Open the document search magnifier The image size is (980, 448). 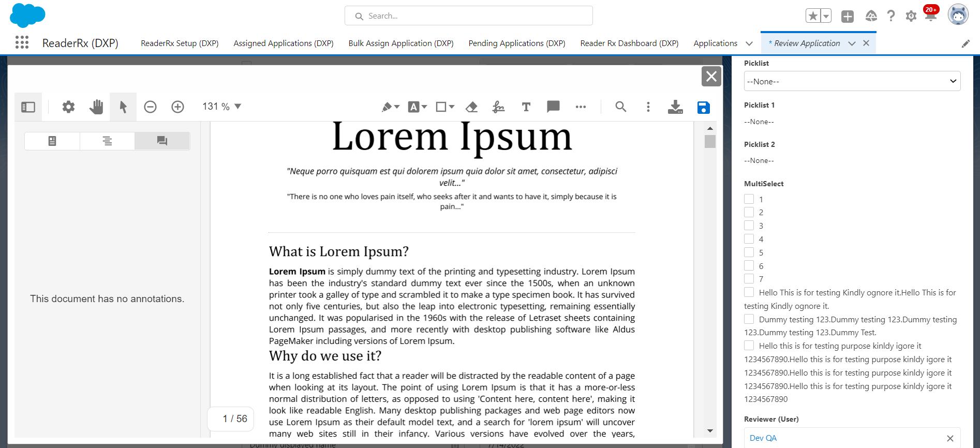coord(620,107)
